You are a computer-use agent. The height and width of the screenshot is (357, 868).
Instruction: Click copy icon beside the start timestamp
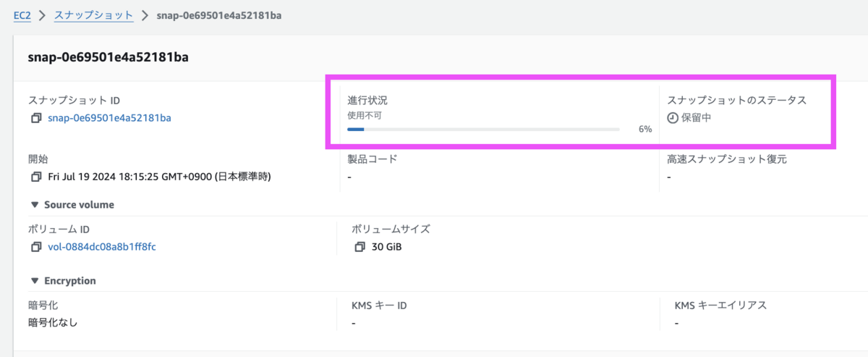35,177
